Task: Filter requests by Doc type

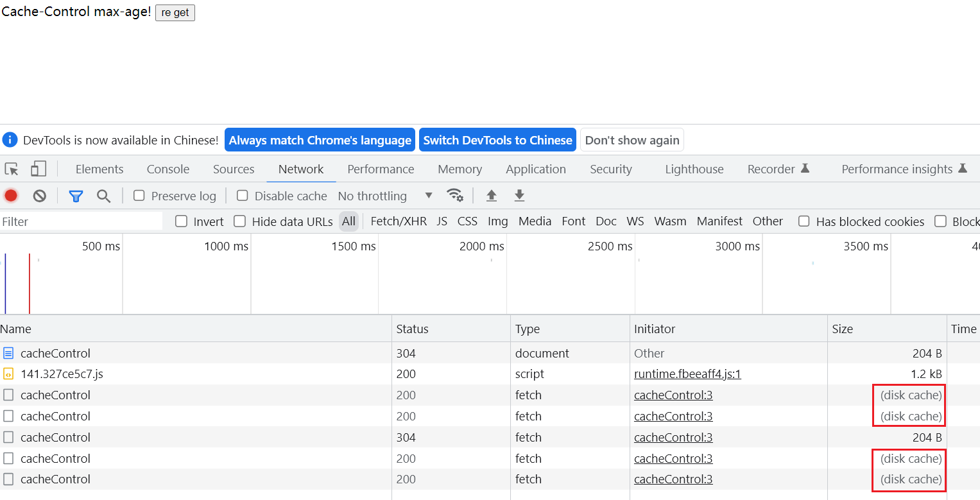Action: pos(606,221)
